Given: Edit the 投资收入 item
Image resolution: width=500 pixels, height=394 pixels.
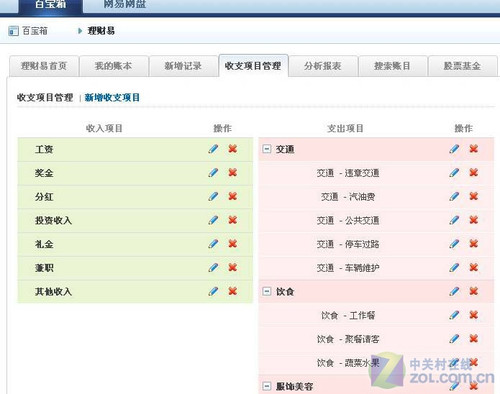Looking at the screenshot, I should tap(213, 220).
